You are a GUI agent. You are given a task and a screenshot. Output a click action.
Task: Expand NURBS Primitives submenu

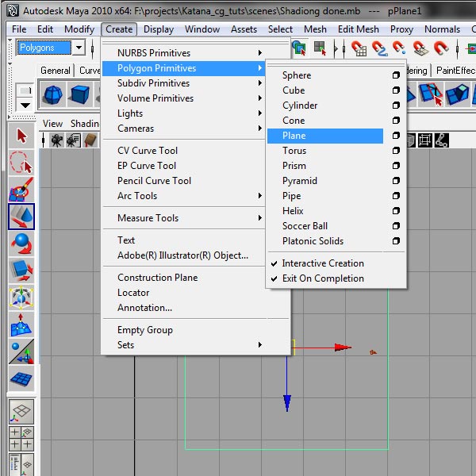183,53
